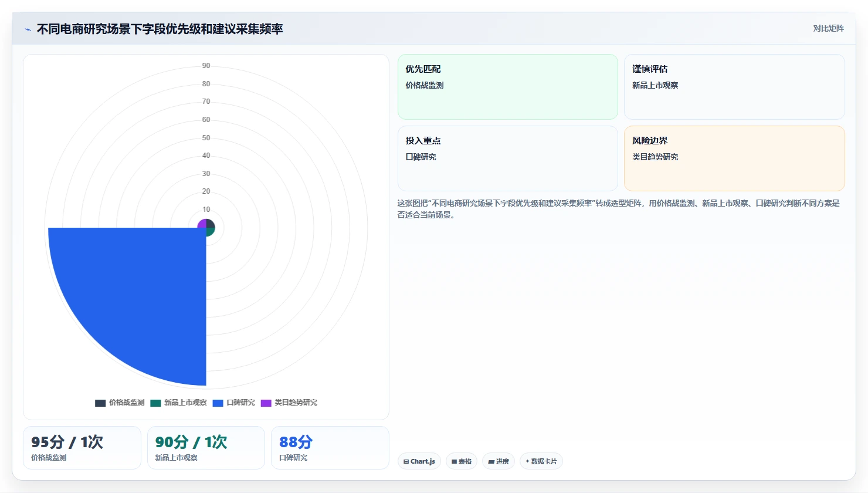Screen dimensions: 868x493
Task: Select the 95分 / 1次 stat card
Action: (82, 448)
